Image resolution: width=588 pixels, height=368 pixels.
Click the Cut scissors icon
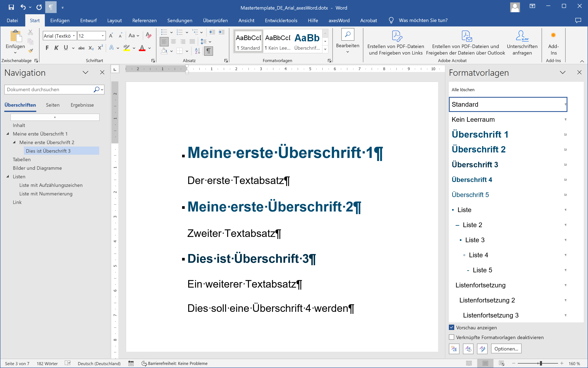click(x=30, y=32)
